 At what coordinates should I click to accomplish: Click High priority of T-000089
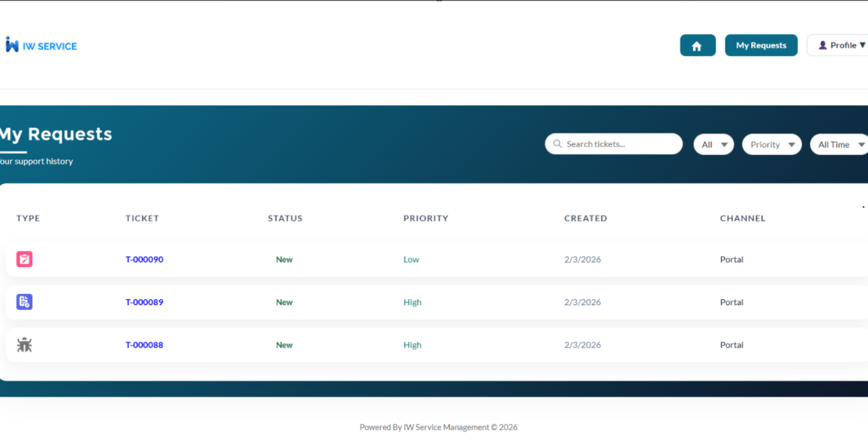[x=413, y=302]
